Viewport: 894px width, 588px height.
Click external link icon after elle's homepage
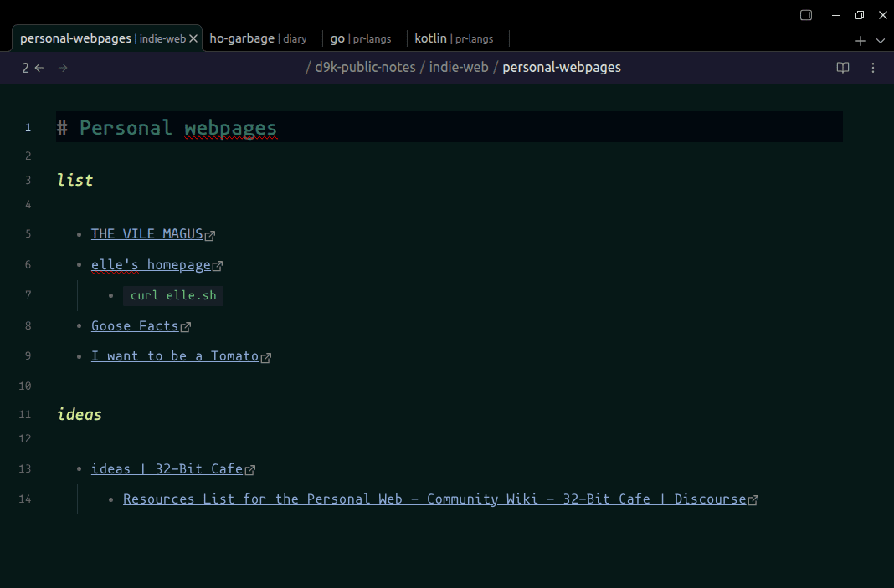218,266
